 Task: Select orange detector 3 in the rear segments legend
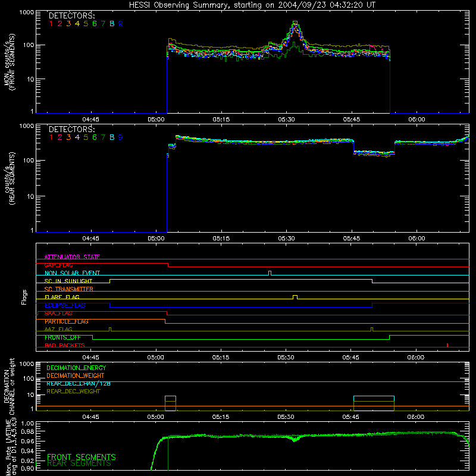tap(68, 137)
